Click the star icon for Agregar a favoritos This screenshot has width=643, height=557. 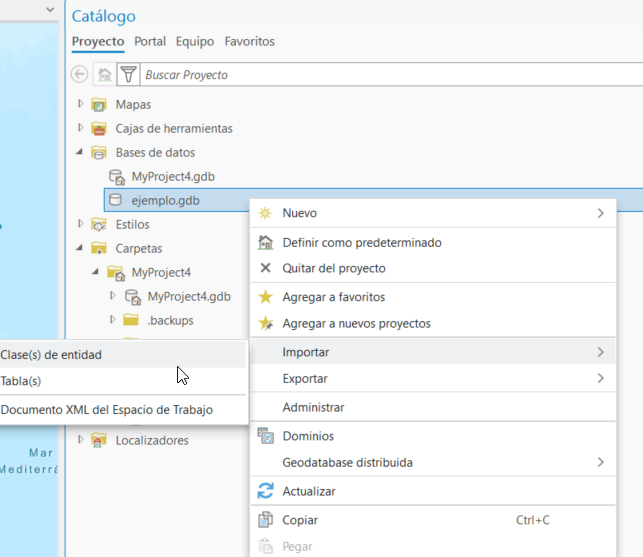coord(265,297)
